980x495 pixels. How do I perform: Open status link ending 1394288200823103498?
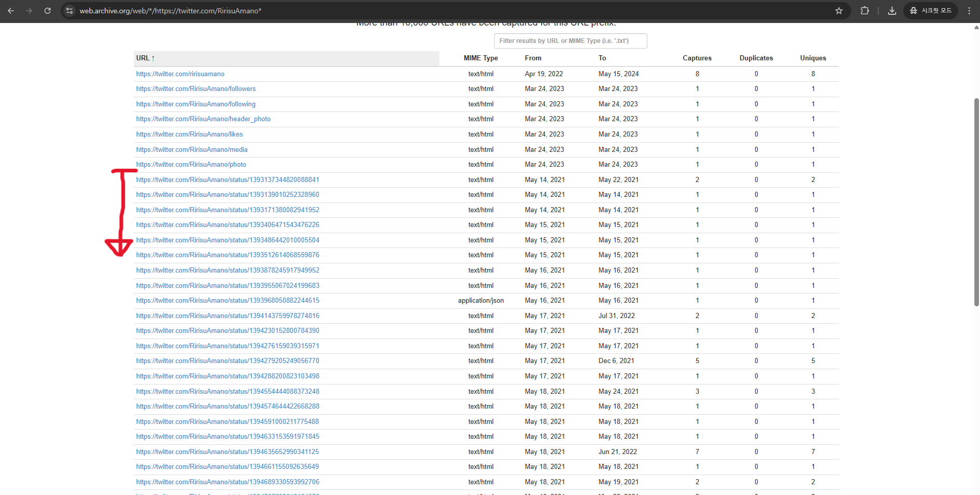click(x=228, y=376)
